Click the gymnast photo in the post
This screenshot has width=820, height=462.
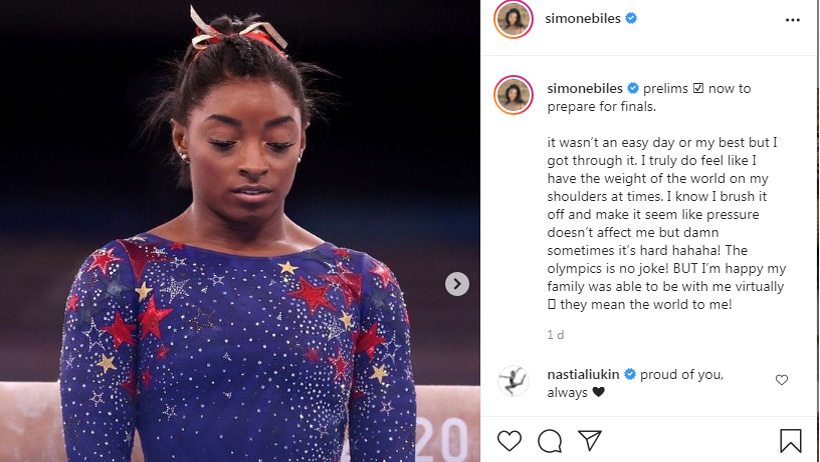(x=240, y=231)
